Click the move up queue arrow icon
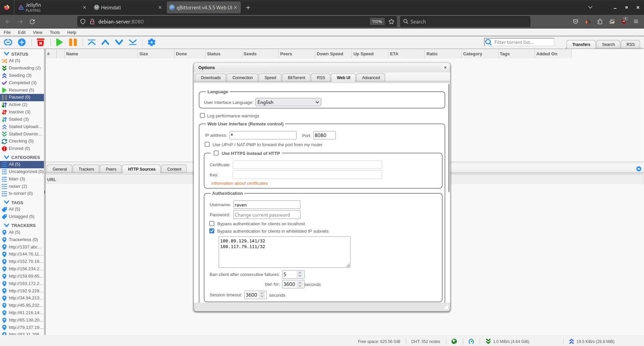 tap(105, 42)
